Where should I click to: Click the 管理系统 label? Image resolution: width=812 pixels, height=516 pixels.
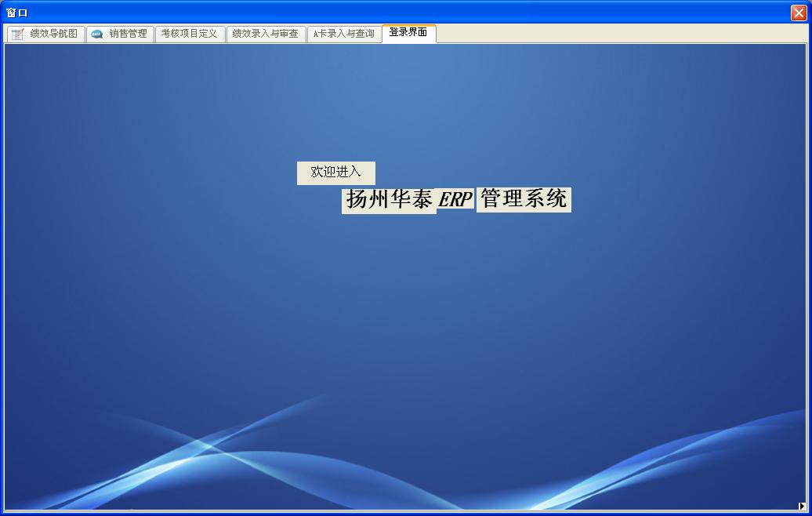coord(524,199)
